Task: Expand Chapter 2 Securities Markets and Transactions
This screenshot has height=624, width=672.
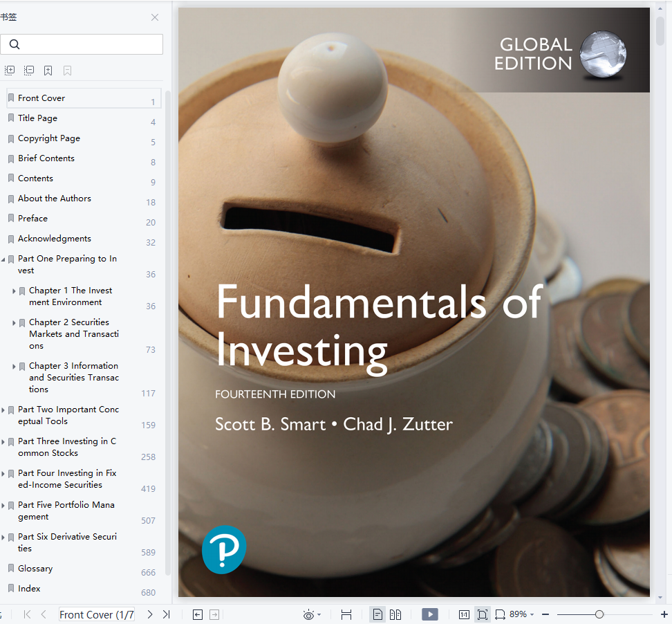Action: coord(14,323)
